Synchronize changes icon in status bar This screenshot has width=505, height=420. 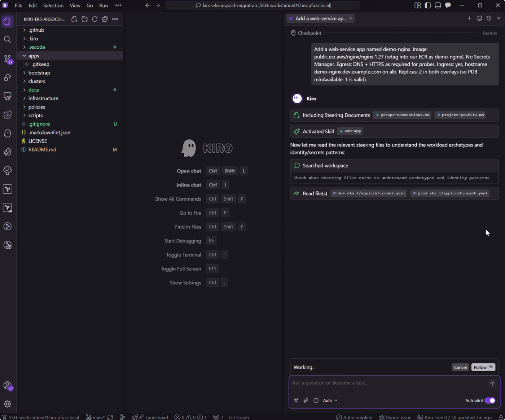110,417
